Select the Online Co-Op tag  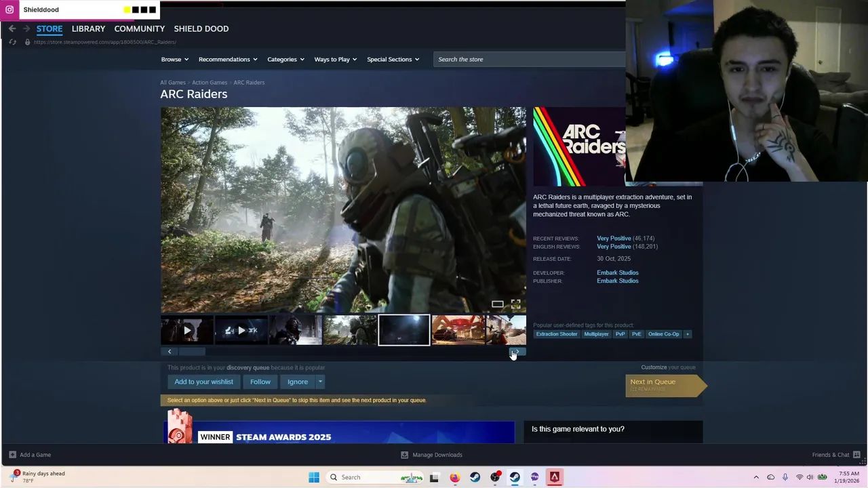(x=663, y=334)
